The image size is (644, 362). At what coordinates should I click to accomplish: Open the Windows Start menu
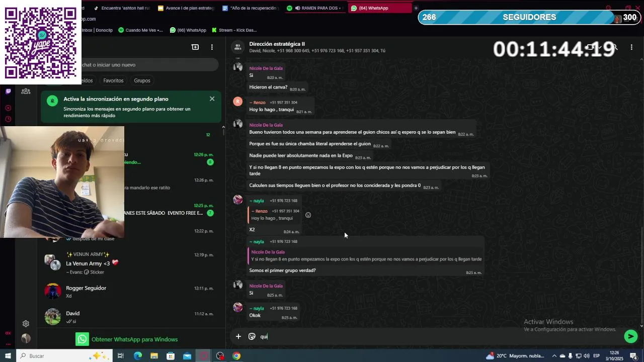[x=8, y=356]
